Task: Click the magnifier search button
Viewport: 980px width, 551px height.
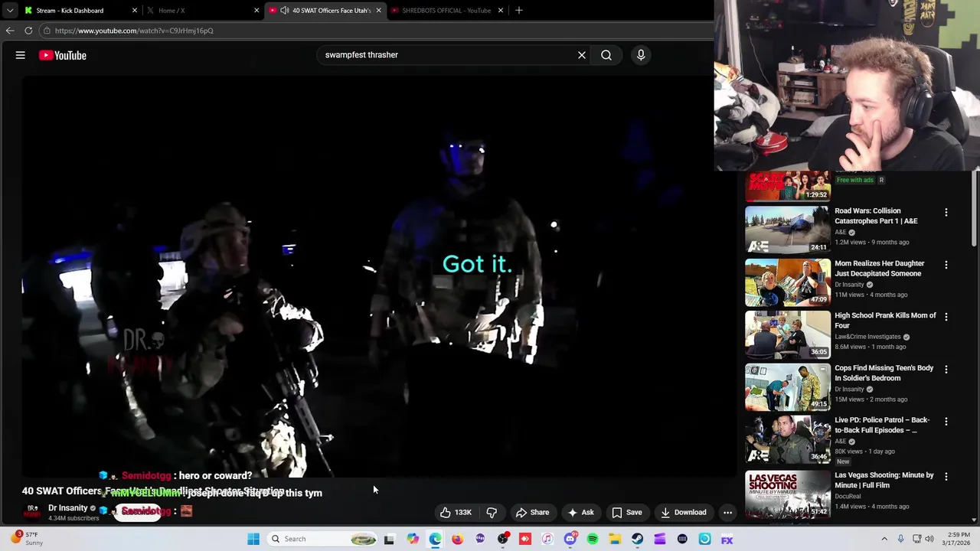Action: click(606, 55)
